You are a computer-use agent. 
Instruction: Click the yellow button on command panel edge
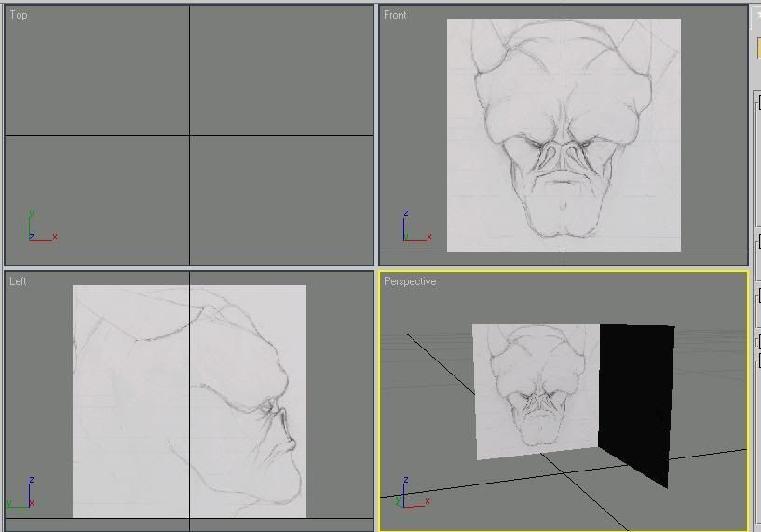click(x=758, y=47)
